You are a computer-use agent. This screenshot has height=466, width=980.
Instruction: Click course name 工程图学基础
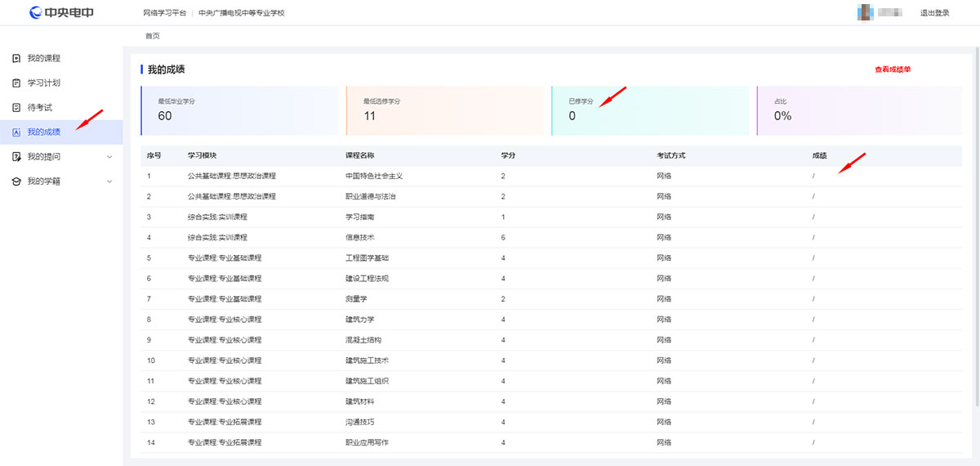click(x=367, y=258)
